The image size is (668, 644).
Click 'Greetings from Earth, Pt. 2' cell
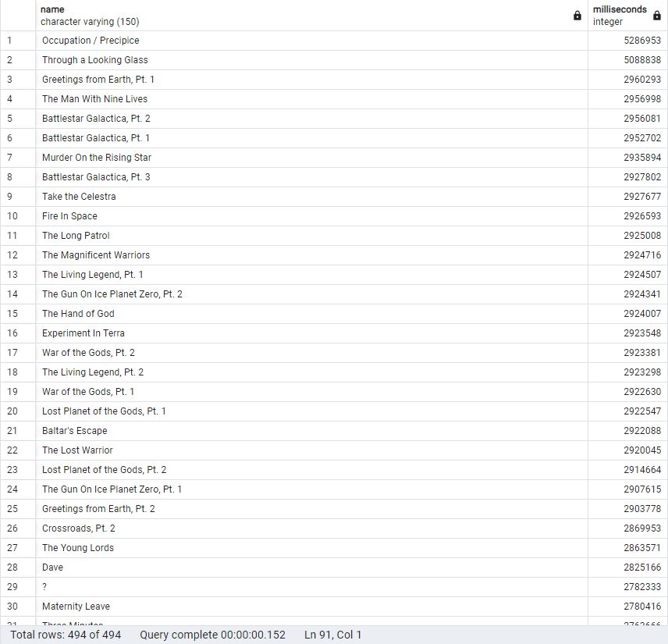click(312, 509)
